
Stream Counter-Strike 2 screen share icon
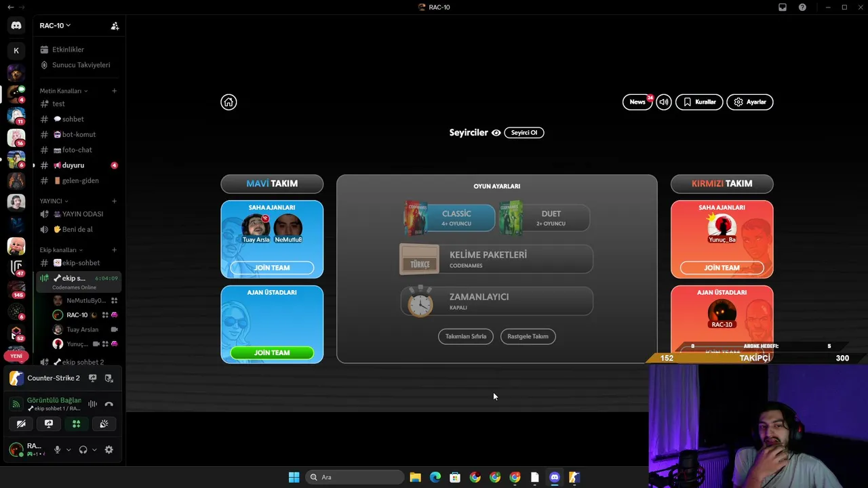(x=93, y=378)
